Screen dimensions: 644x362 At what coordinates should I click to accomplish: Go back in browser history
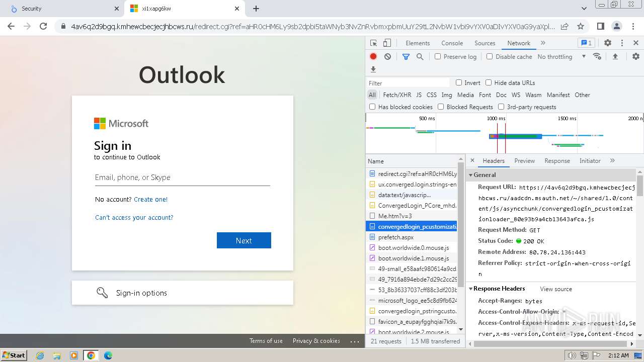click(x=11, y=26)
